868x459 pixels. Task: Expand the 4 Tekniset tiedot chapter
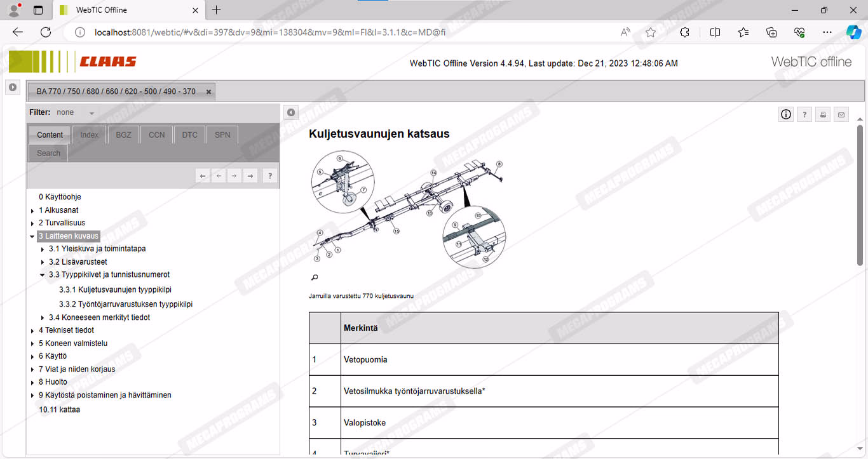(x=32, y=331)
